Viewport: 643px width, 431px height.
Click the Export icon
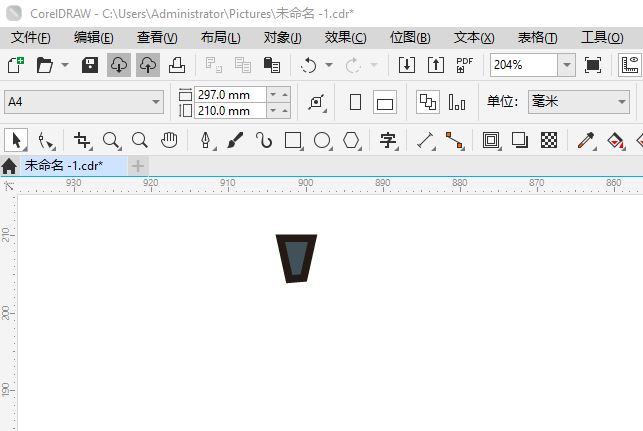coord(436,65)
